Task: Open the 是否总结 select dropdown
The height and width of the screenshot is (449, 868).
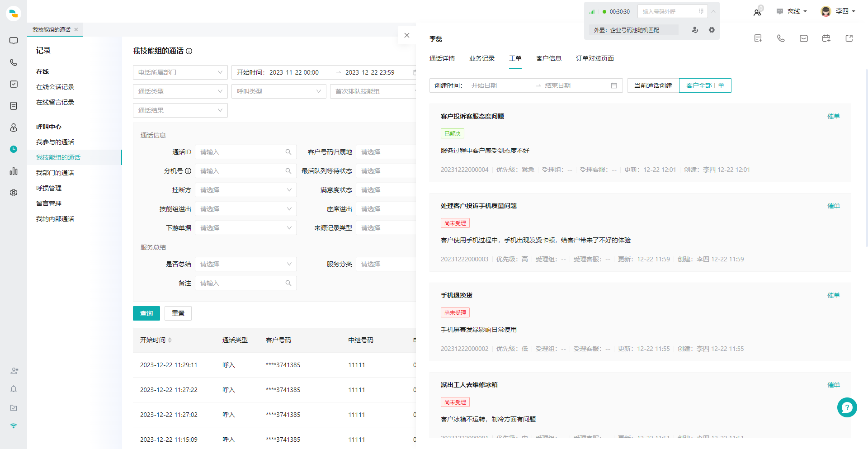Action: pos(246,264)
